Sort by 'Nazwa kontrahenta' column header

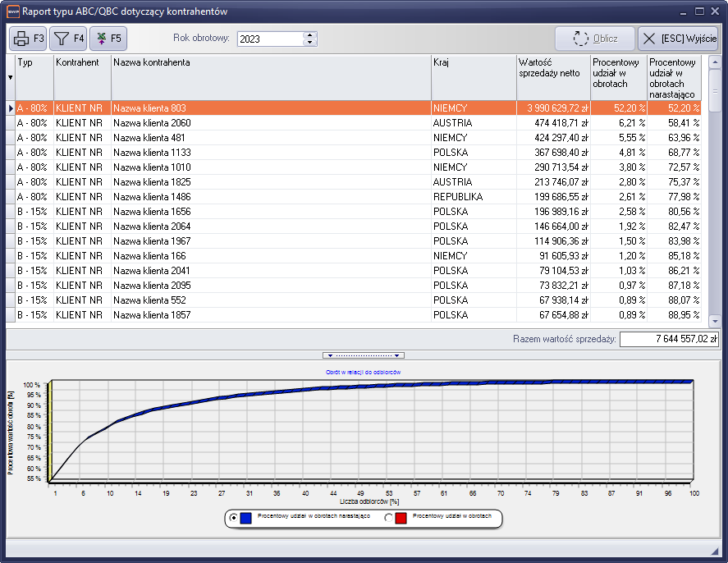pyautogui.click(x=271, y=62)
